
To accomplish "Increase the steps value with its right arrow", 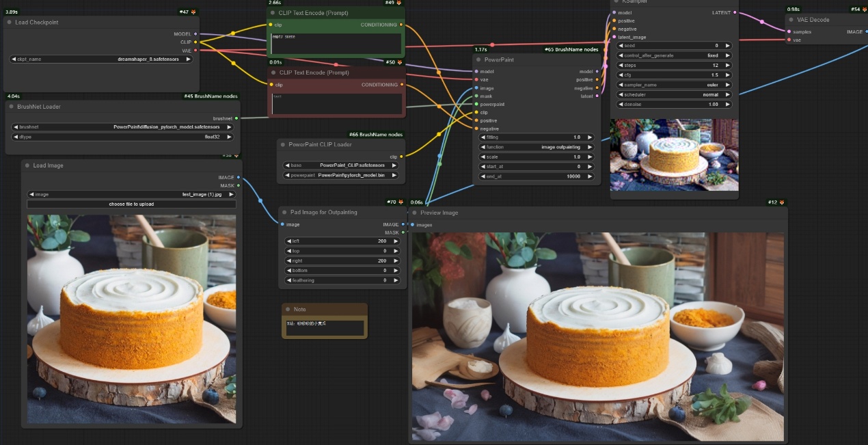I will click(727, 66).
